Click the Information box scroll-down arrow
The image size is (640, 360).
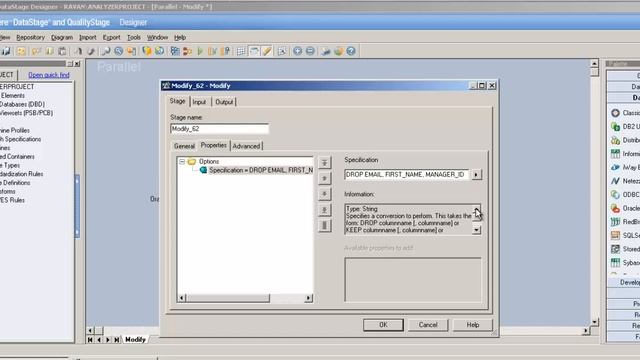476,230
